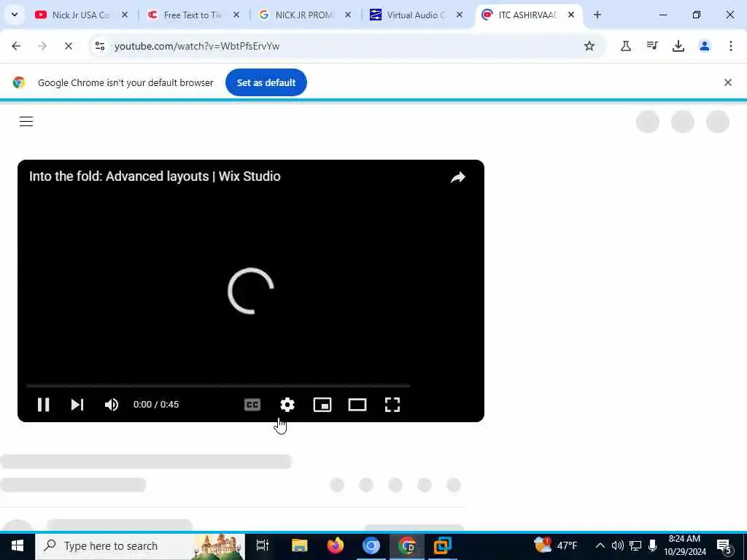Open Task View on taskbar
This screenshot has width=747, height=560.
263,545
